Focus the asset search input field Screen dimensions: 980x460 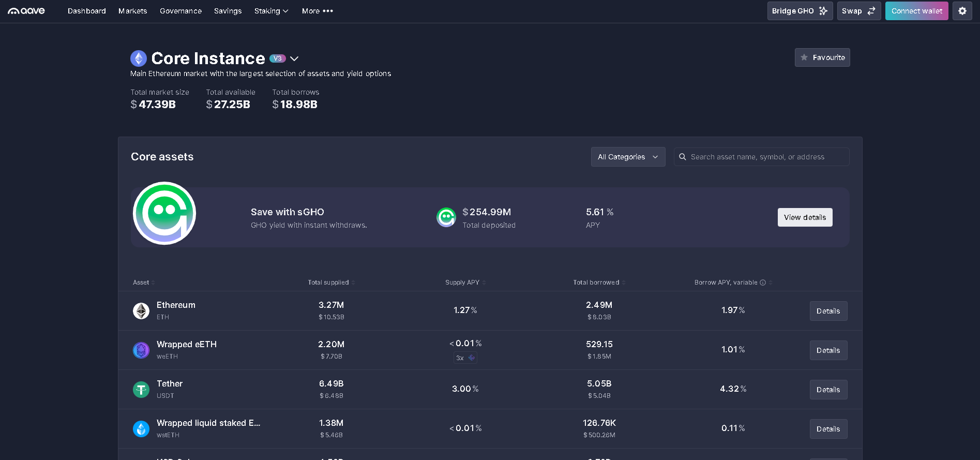(x=766, y=157)
